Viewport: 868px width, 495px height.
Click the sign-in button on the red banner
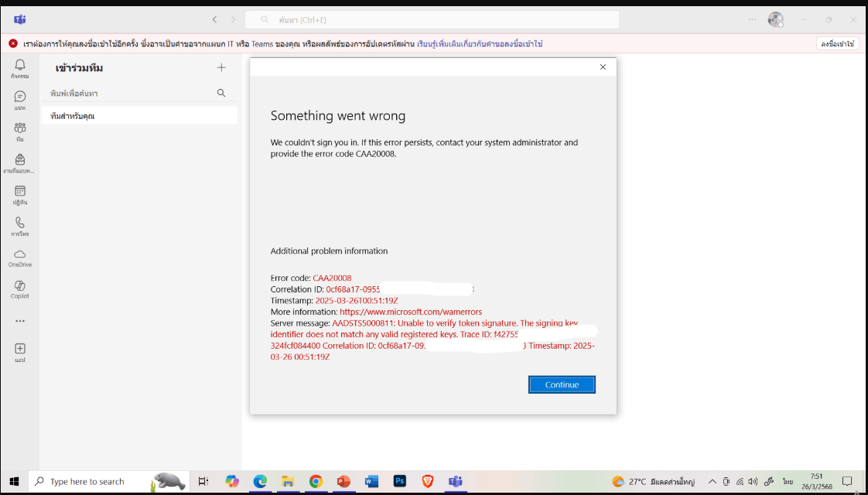838,44
